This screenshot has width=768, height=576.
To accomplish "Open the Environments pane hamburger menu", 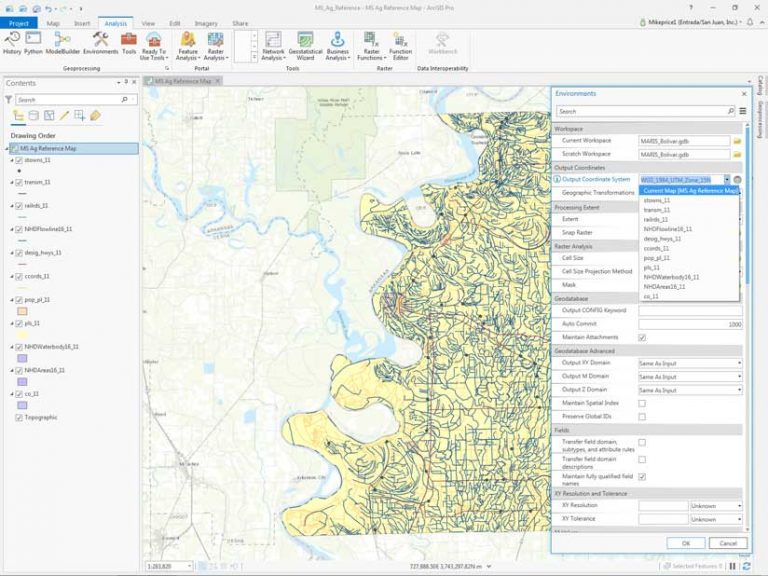I will pos(743,111).
